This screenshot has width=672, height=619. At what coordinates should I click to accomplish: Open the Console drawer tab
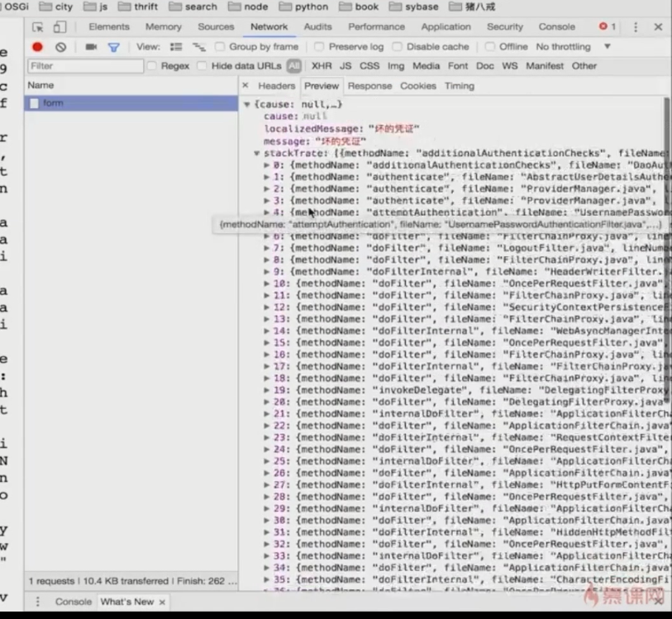click(x=74, y=602)
